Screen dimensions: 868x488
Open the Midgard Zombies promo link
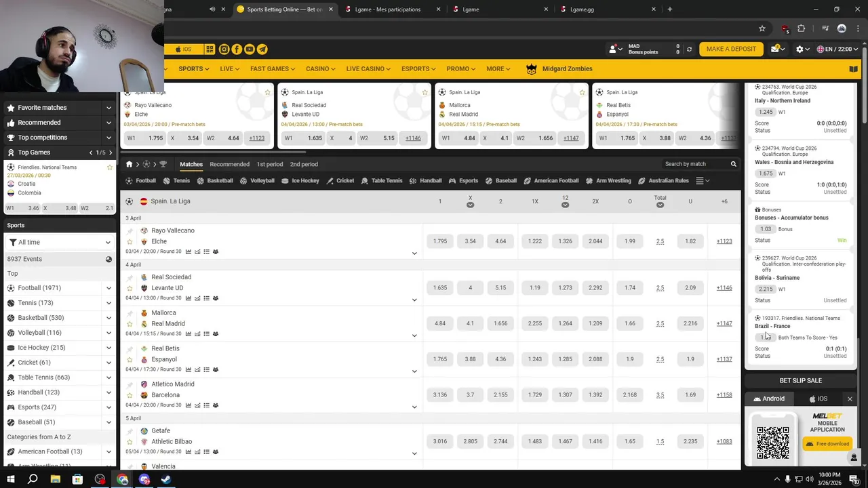(x=559, y=69)
